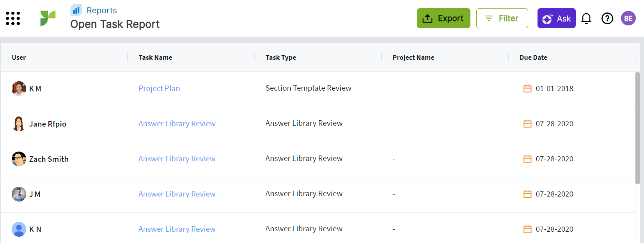Image resolution: width=644 pixels, height=243 pixels.
Task: Open the Project Plan task link
Action: pos(159,88)
